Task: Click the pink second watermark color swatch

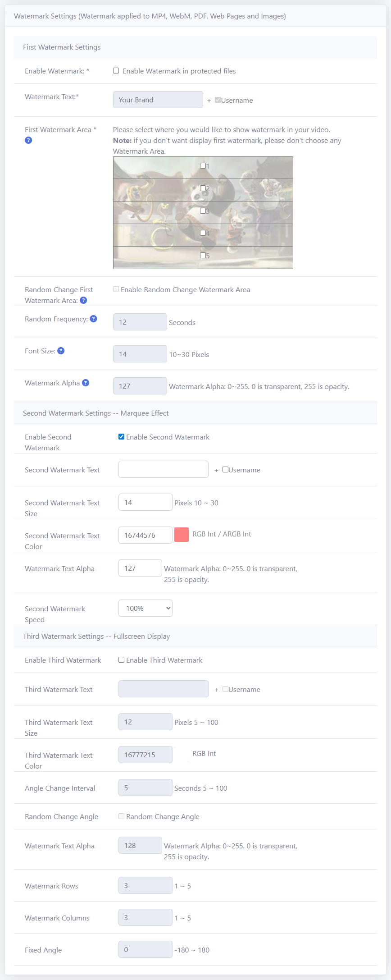Action: [182, 535]
